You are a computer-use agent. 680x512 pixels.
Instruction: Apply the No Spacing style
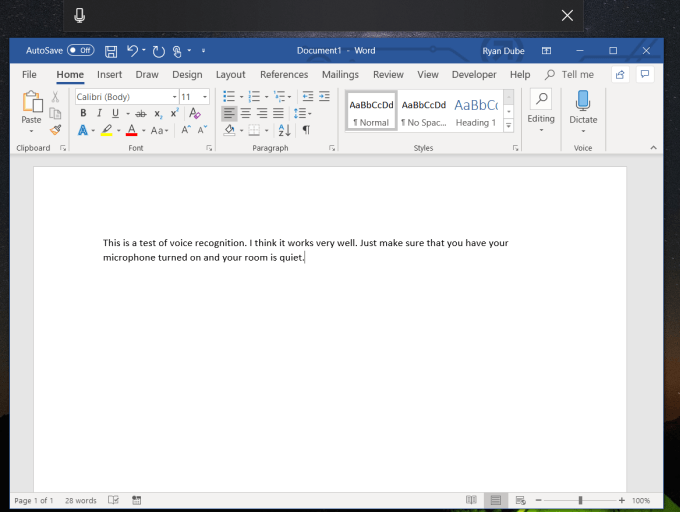pyautogui.click(x=424, y=111)
